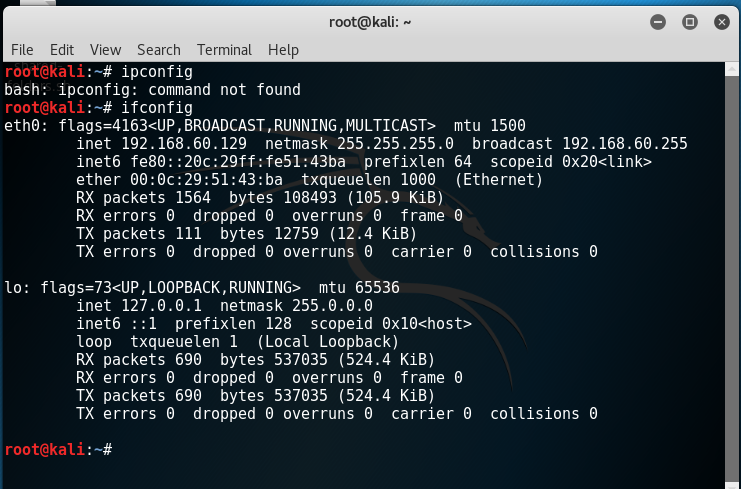Maximize the terminal window
741x489 pixels.
689,21
